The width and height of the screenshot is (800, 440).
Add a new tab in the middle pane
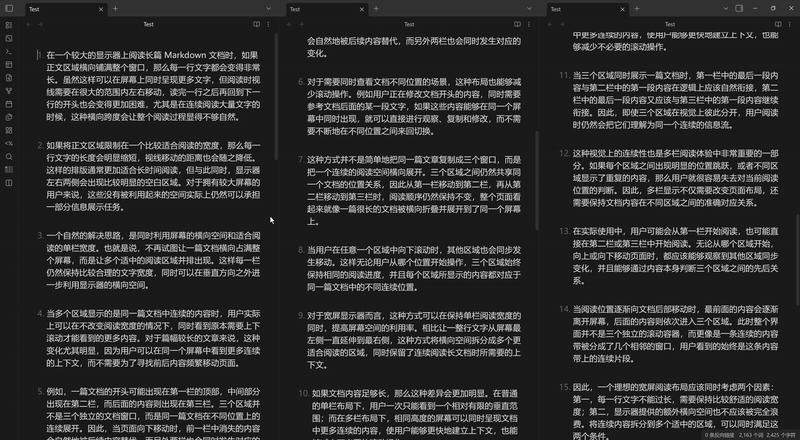(x=376, y=9)
